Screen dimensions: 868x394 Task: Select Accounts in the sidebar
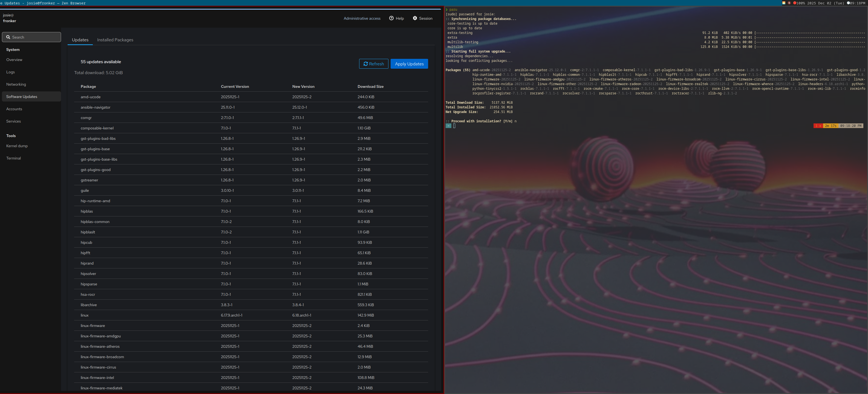coord(14,109)
